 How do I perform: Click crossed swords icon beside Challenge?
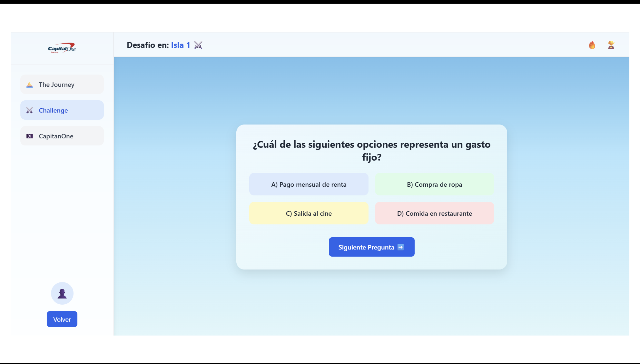coord(30,111)
